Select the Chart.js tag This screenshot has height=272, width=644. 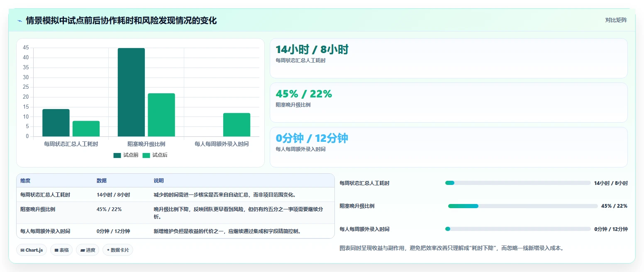pos(32,250)
